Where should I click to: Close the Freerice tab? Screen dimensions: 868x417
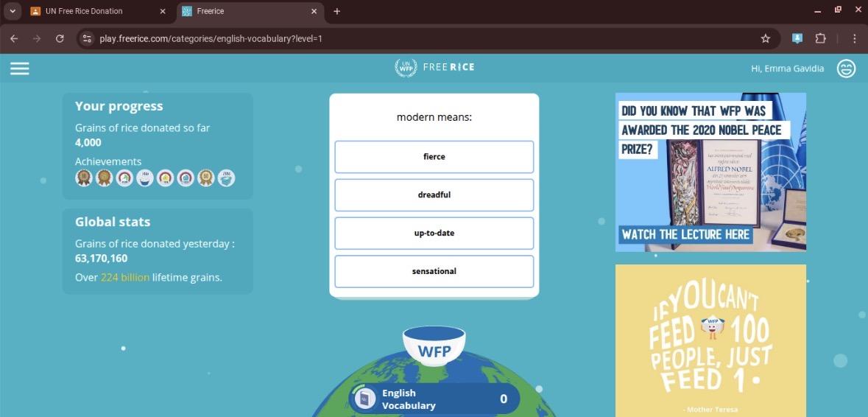click(314, 11)
